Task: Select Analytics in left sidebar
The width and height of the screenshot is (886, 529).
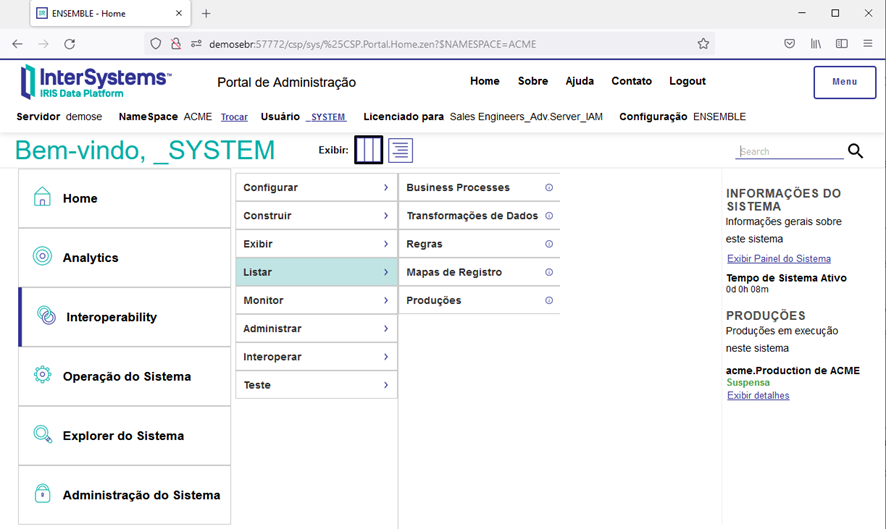Action: coord(124,258)
